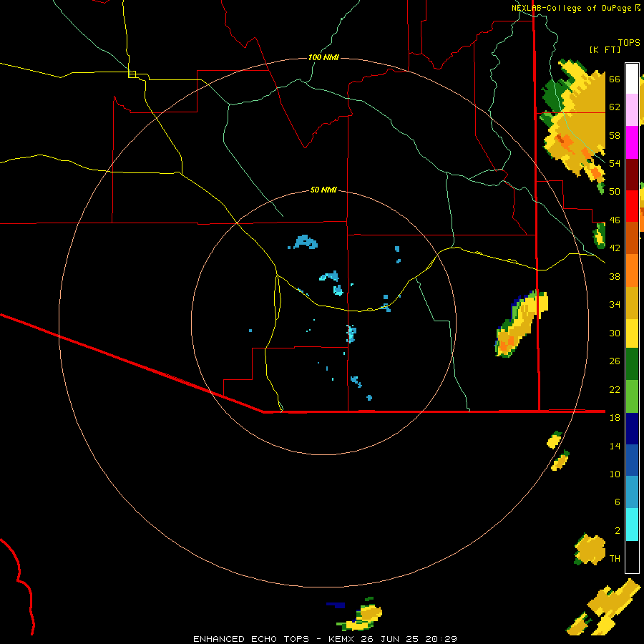
Task: Click the light pink 62 K FT legend swatch
Action: 632,109
